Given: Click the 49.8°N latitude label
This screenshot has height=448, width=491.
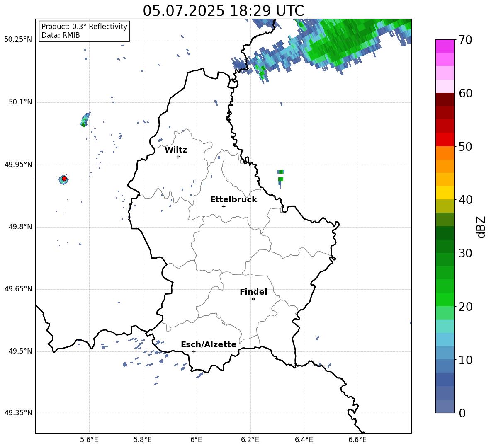Looking at the screenshot, I should pyautogui.click(x=20, y=227).
